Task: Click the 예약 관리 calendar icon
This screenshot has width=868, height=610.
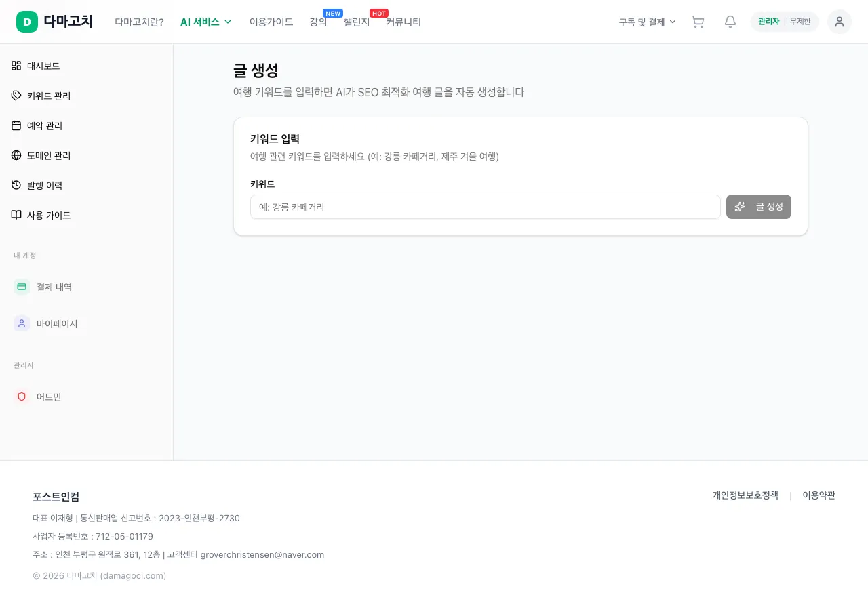Action: click(x=16, y=125)
